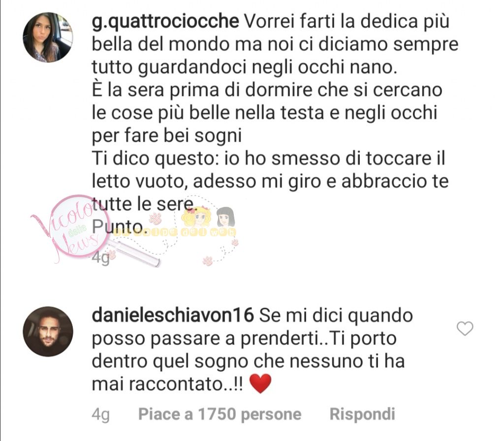The width and height of the screenshot is (504, 441).
Task: Open g.quattrociocche's profile picture
Action: [x=48, y=37]
